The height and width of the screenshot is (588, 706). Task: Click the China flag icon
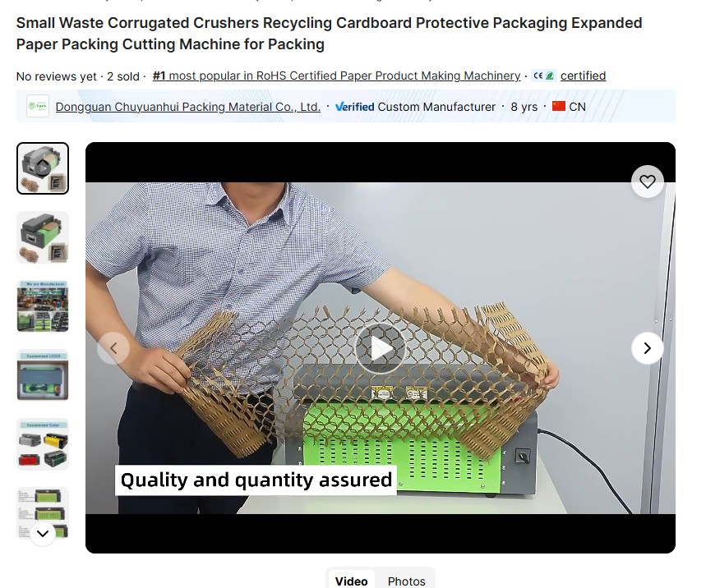[559, 106]
